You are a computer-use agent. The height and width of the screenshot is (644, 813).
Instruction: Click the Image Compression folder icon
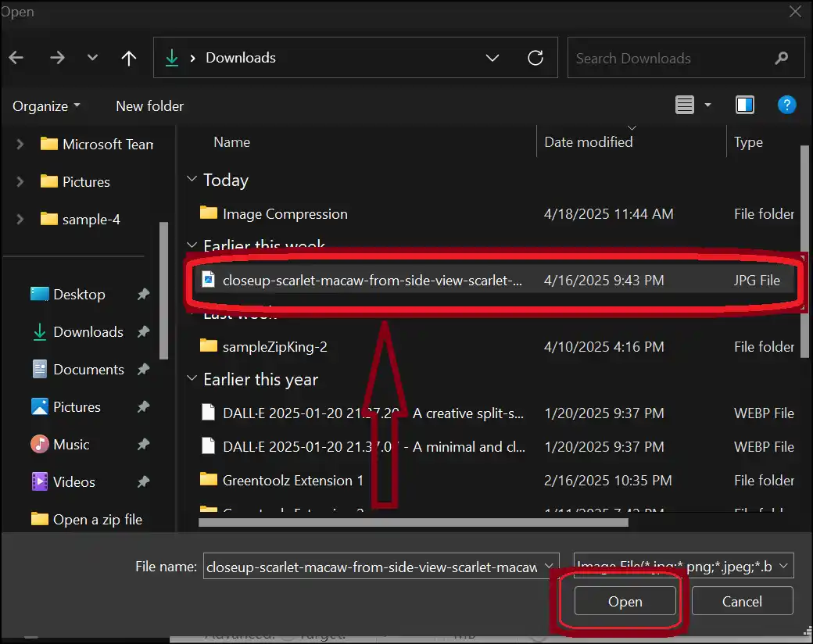tap(209, 213)
